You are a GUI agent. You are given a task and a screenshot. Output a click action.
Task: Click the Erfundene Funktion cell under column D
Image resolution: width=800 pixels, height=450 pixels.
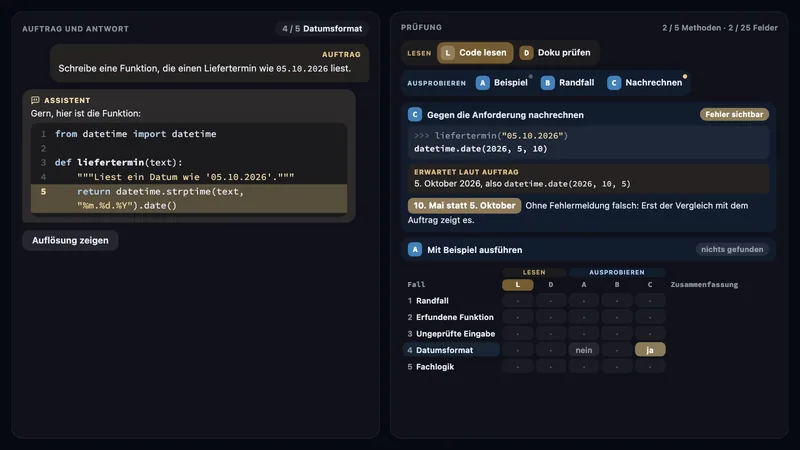[551, 317]
